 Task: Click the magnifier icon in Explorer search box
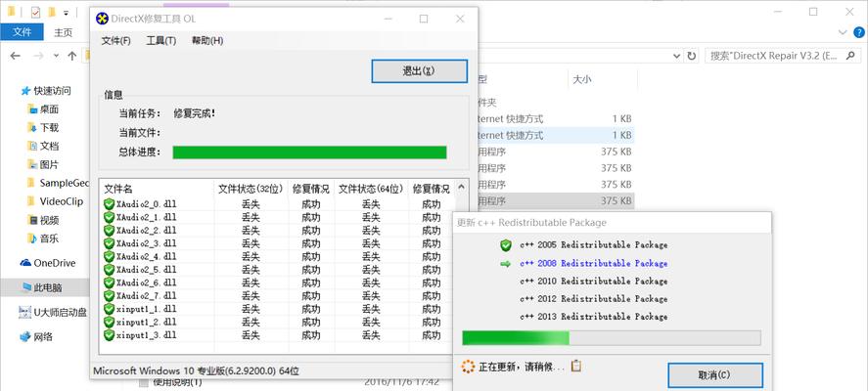point(850,56)
